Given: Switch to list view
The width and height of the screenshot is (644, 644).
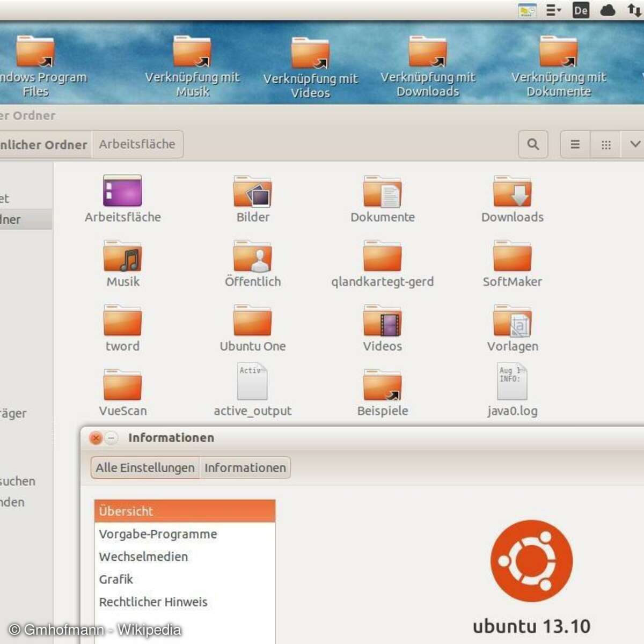Looking at the screenshot, I should 575,144.
